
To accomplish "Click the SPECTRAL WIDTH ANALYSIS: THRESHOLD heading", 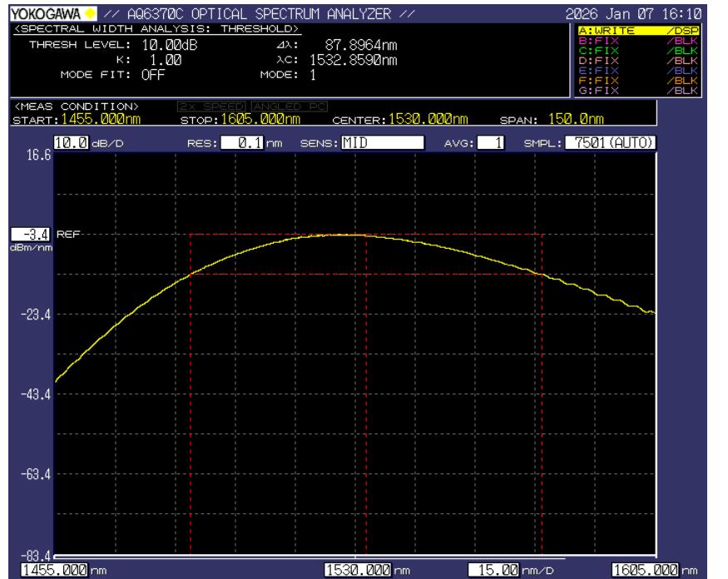I will [156, 29].
